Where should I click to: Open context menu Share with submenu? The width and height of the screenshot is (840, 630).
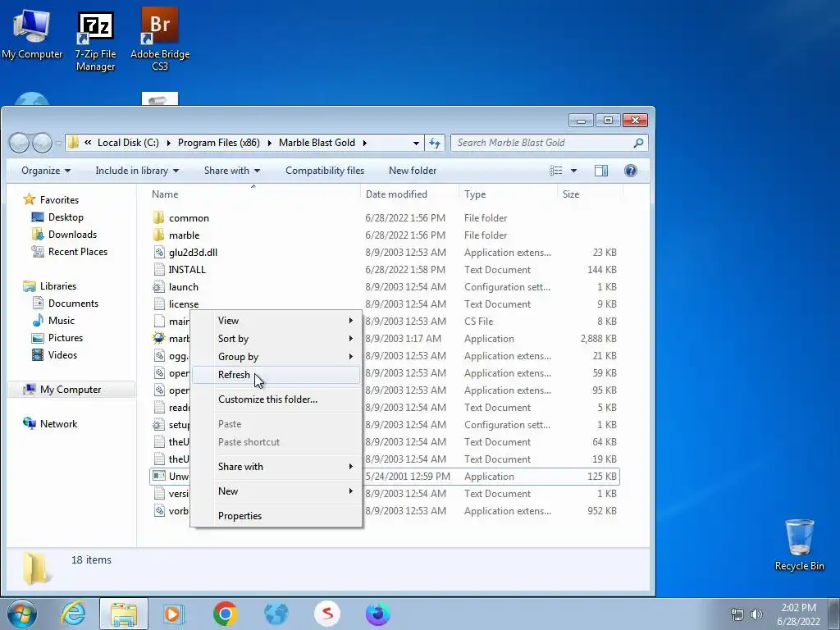click(x=276, y=466)
